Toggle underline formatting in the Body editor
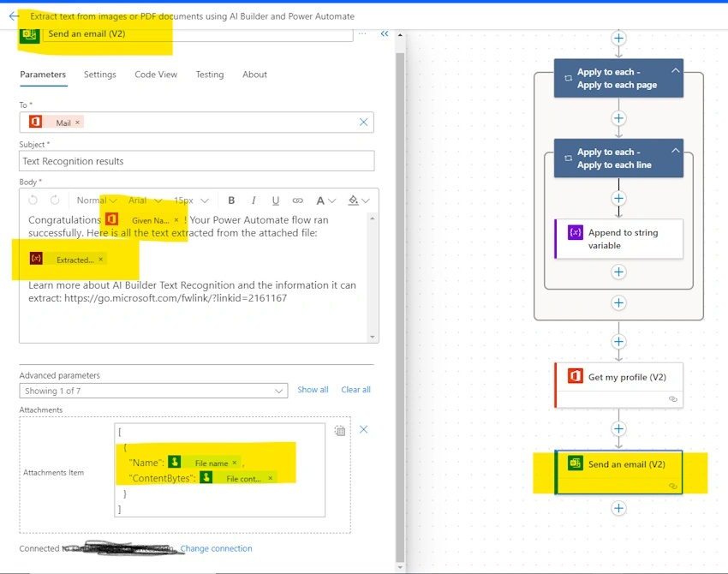The width and height of the screenshot is (728, 574). click(x=275, y=200)
